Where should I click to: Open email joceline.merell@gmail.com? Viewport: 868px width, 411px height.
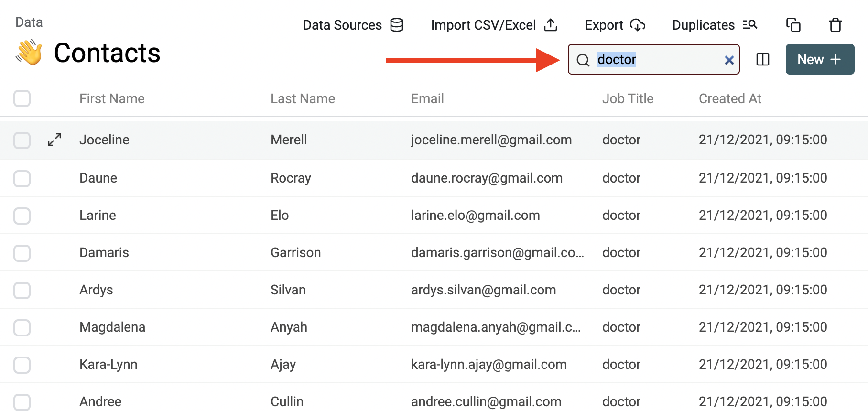click(x=491, y=140)
